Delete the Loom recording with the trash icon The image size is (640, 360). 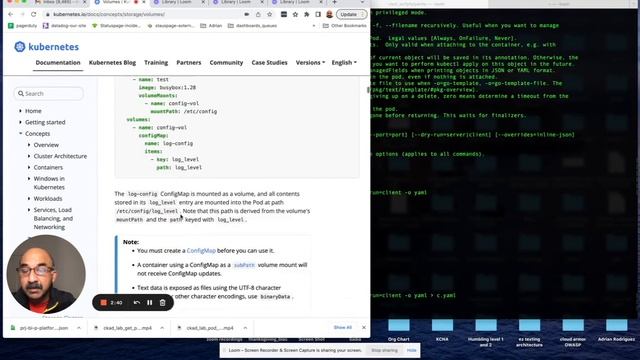pyautogui.click(x=162, y=302)
